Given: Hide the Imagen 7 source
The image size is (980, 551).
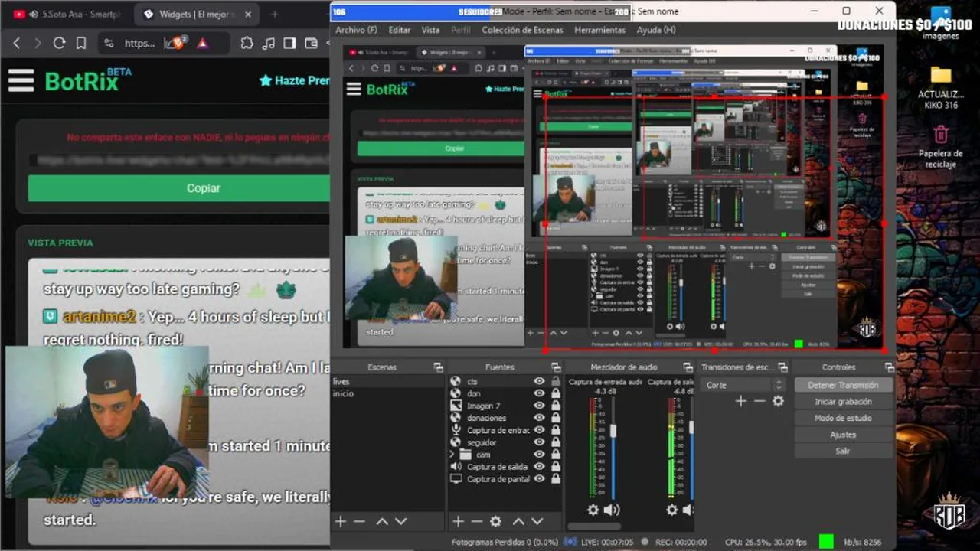Looking at the screenshot, I should (539, 406).
